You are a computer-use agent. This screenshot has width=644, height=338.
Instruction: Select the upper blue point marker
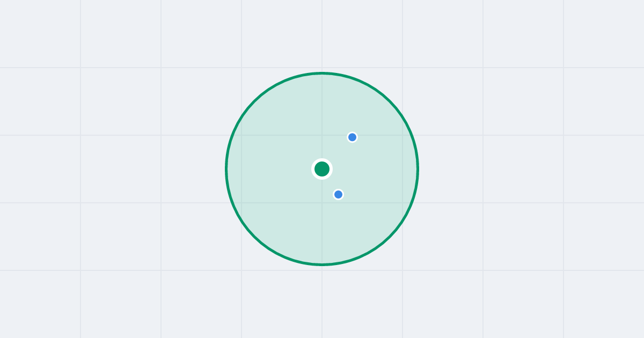(x=352, y=137)
